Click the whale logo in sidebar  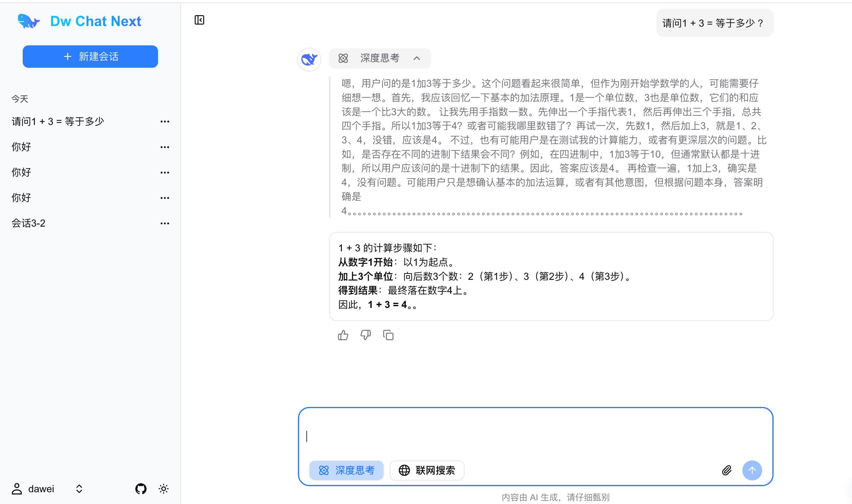coord(28,21)
